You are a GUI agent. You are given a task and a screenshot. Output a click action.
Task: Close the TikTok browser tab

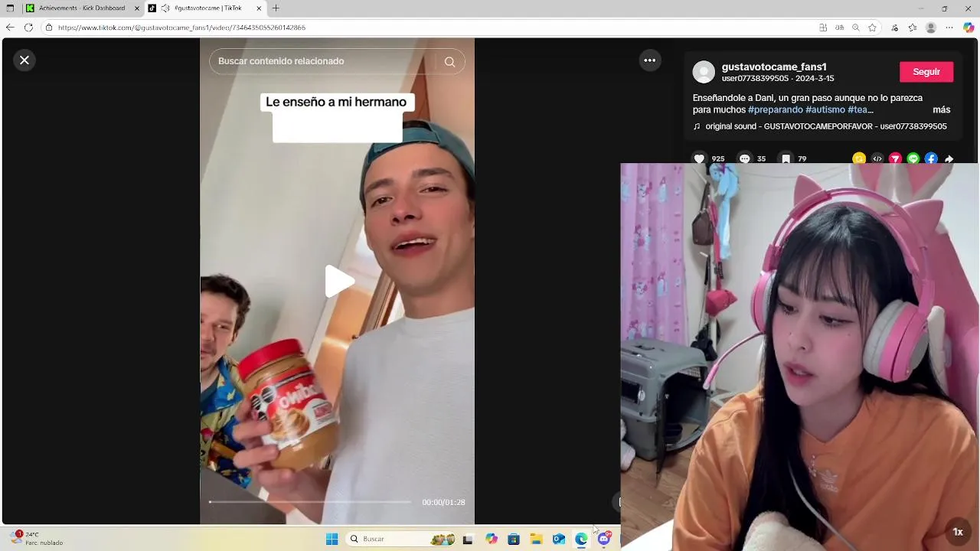click(x=259, y=8)
